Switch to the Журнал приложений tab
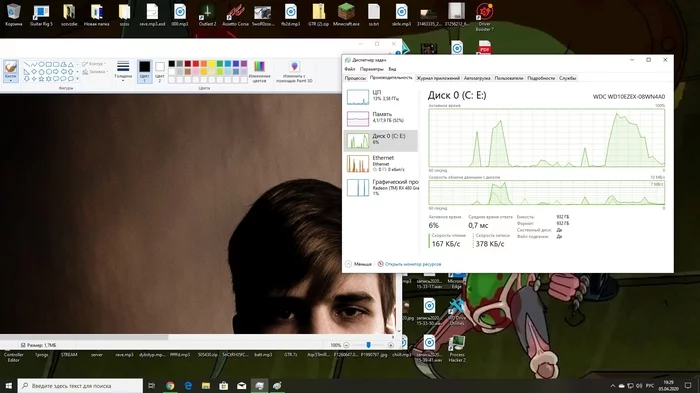The height and width of the screenshot is (393, 700). 438,78
